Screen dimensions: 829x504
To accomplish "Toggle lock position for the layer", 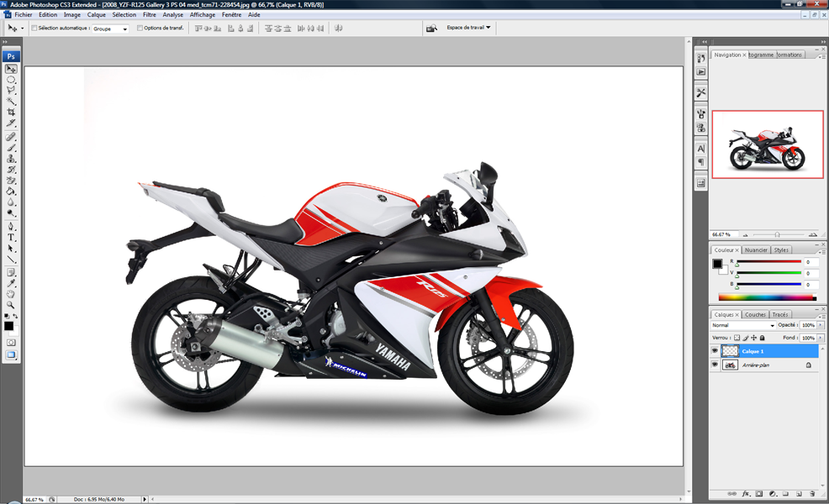I will pyautogui.click(x=754, y=338).
